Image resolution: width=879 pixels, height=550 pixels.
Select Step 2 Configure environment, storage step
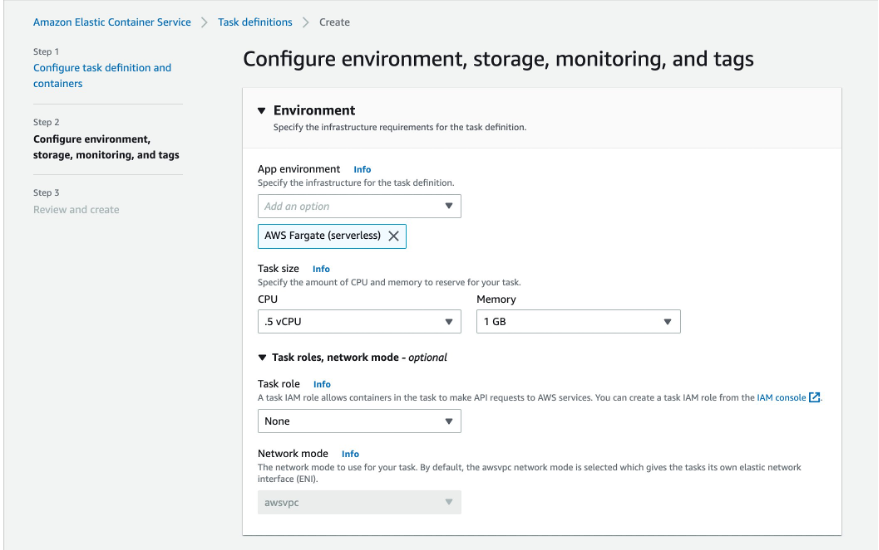click(106, 147)
